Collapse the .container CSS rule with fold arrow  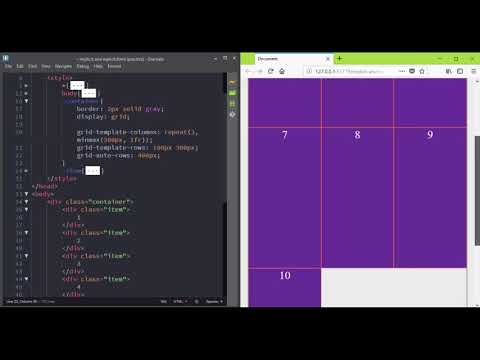(x=26, y=101)
